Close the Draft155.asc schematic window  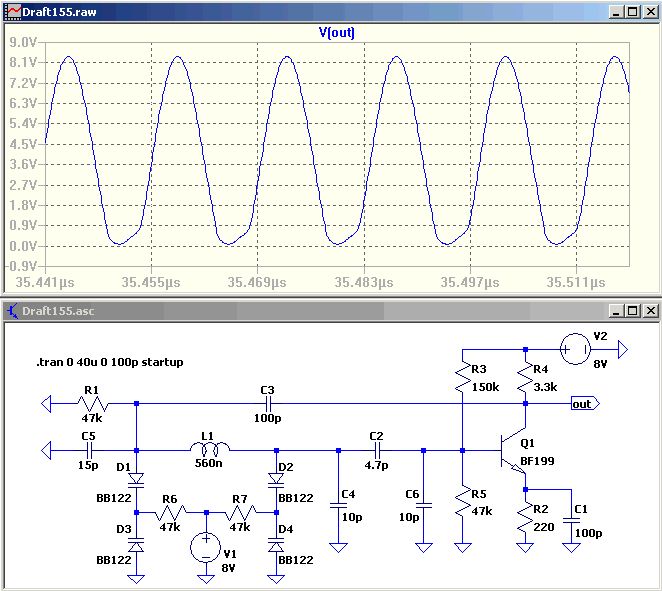tap(651, 311)
